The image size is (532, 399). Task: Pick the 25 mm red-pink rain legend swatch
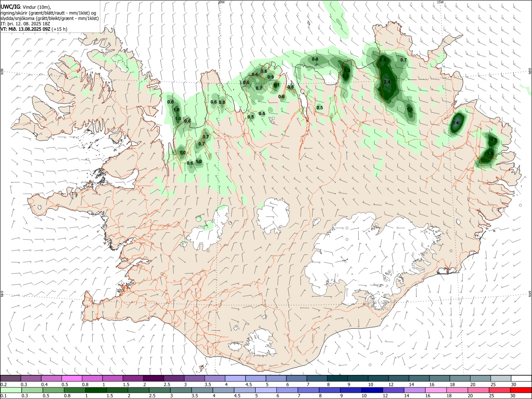[500, 390]
